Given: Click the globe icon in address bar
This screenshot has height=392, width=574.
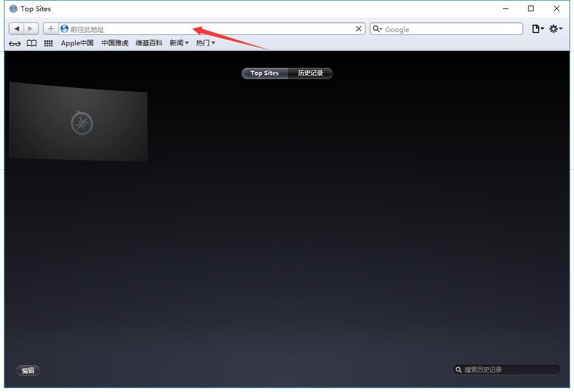Looking at the screenshot, I should pyautogui.click(x=64, y=29).
